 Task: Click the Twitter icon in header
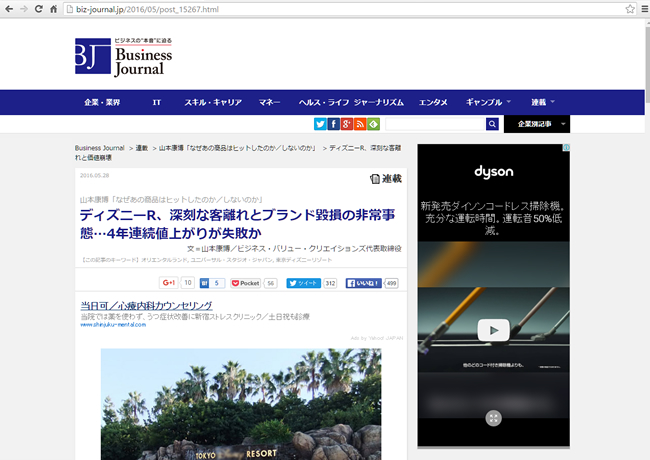click(x=320, y=124)
